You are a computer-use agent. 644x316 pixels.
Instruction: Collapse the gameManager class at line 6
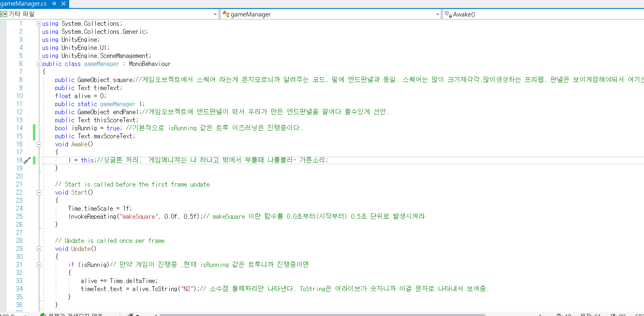(x=39, y=64)
